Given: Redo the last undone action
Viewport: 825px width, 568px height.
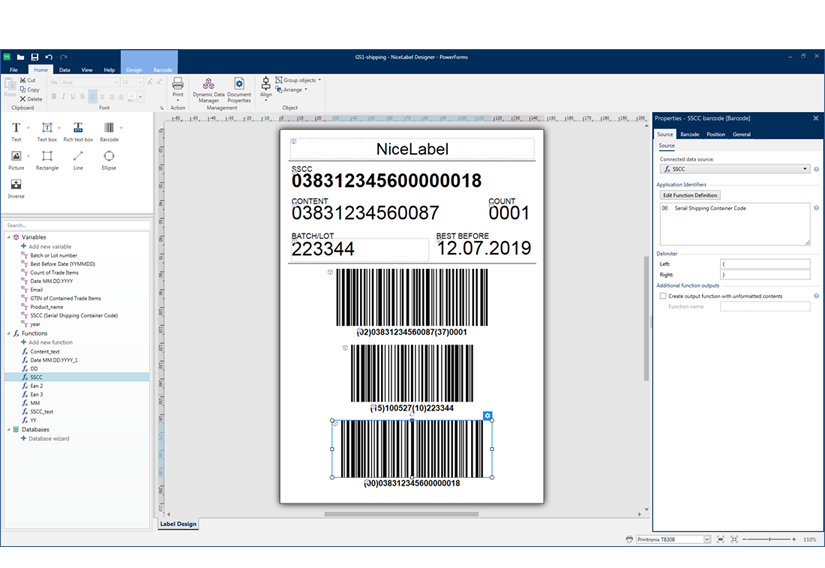Looking at the screenshot, I should [x=64, y=57].
